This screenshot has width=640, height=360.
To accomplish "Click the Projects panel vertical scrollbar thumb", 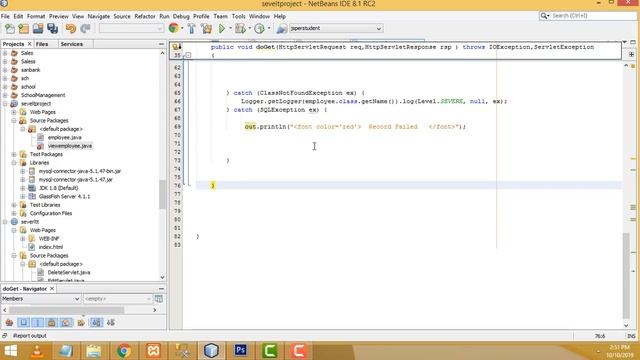I will [162, 194].
